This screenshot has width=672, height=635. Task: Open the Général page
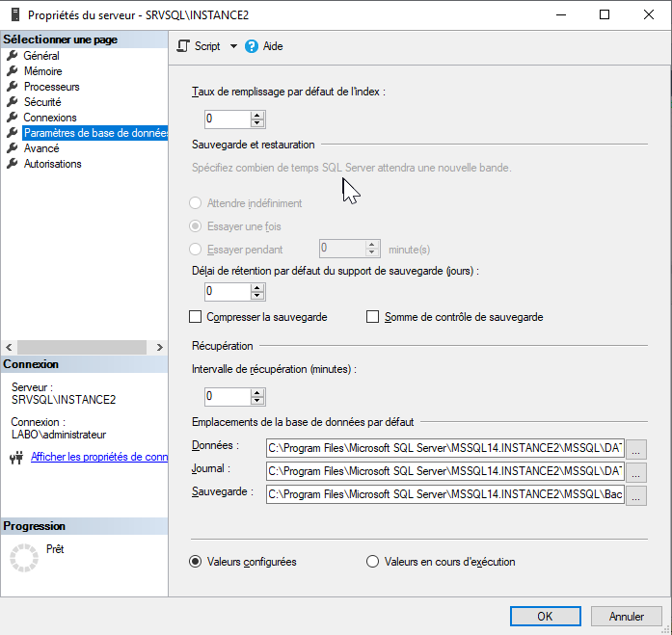(x=40, y=56)
